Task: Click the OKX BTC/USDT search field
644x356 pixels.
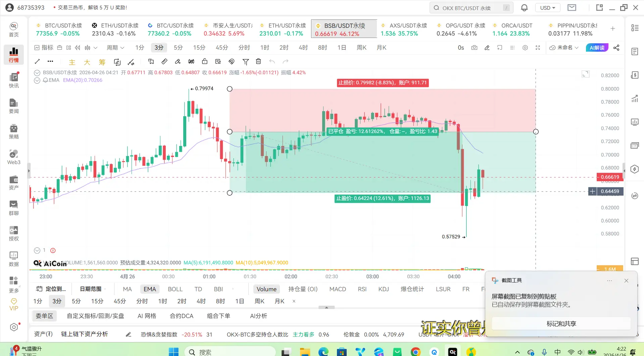Action: (x=471, y=8)
